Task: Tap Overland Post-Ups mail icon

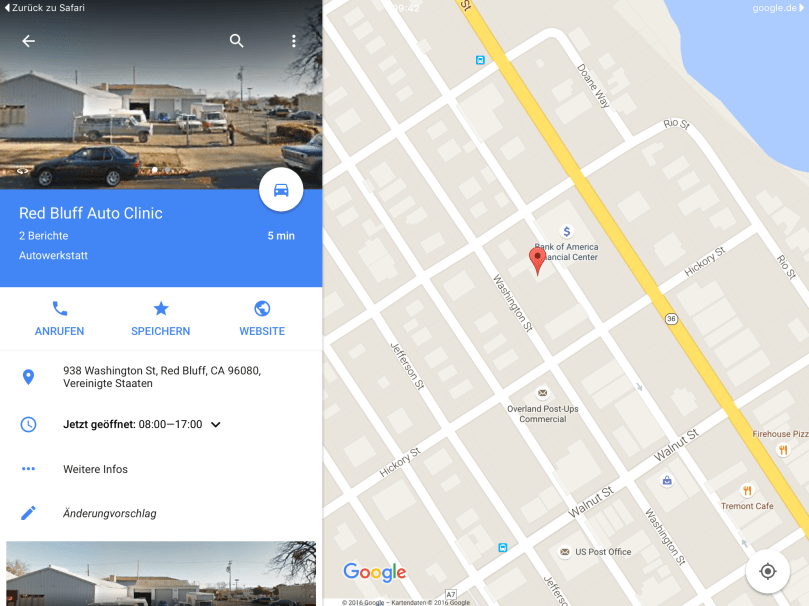Action: tap(542, 393)
